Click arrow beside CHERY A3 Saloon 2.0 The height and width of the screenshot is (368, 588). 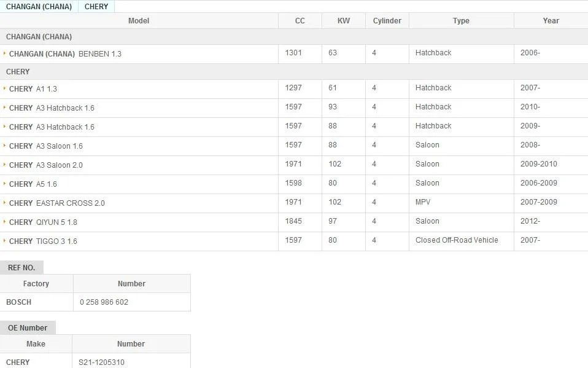point(4,165)
